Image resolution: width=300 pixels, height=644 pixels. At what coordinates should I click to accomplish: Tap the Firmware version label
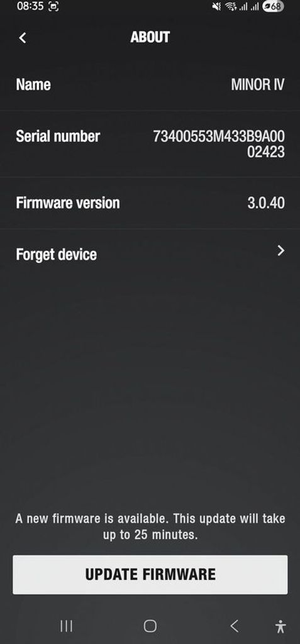point(68,203)
